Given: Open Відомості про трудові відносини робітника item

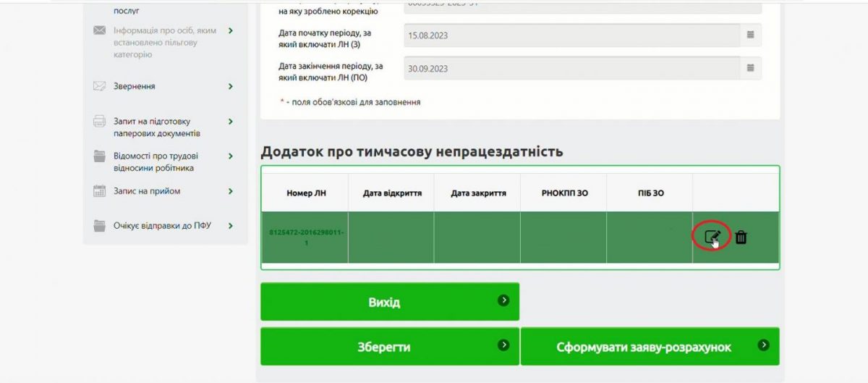Looking at the screenshot, I should [x=156, y=162].
